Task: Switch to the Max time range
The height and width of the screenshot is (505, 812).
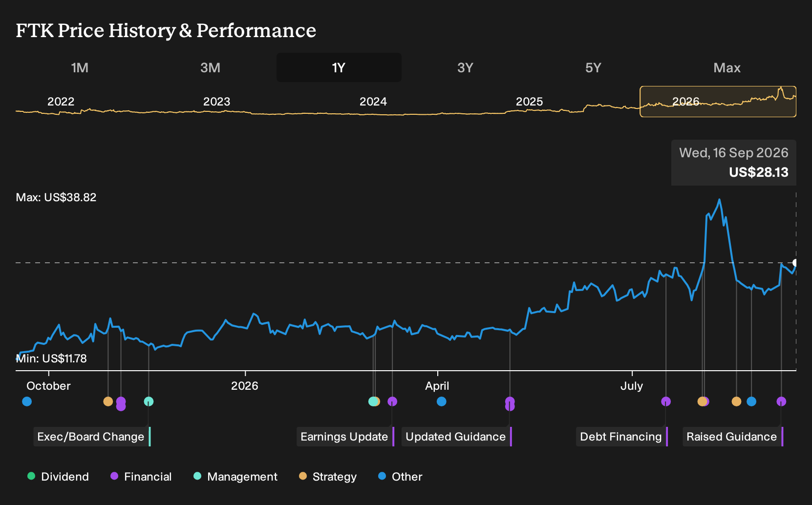Action: [727, 67]
